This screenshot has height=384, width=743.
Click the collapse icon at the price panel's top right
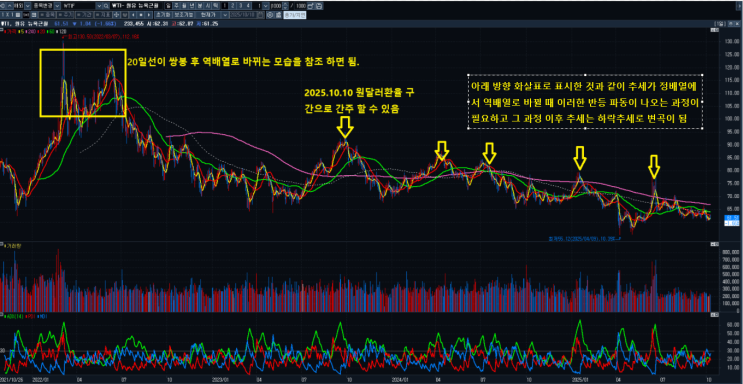714,30
